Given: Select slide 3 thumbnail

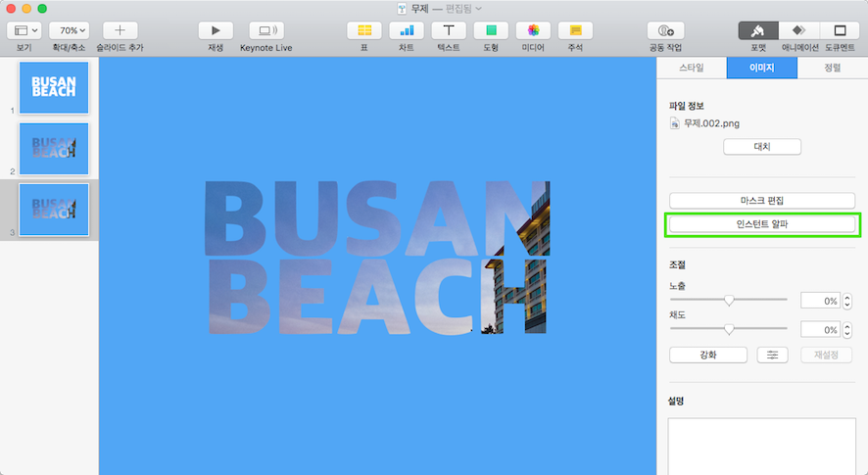Looking at the screenshot, I should coord(54,210).
